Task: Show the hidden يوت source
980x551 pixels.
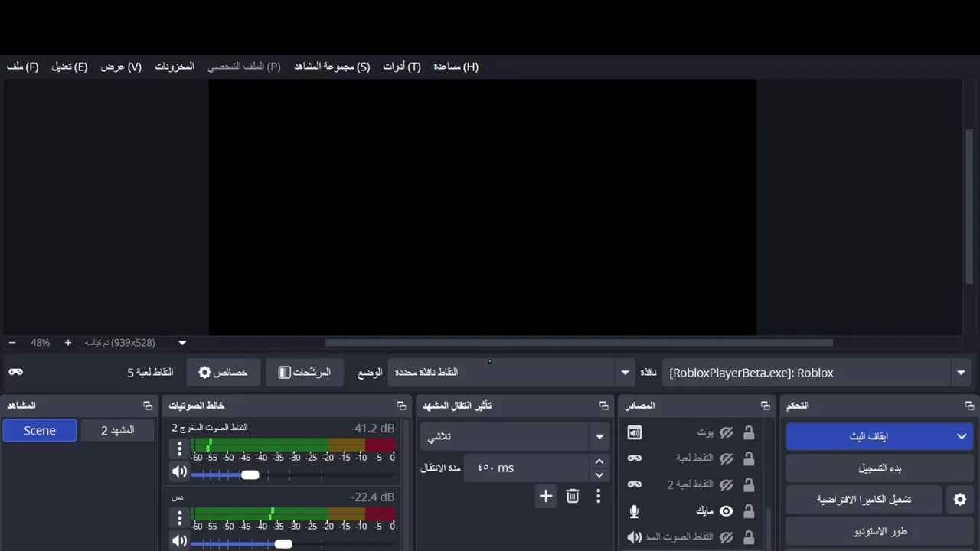Action: tap(727, 433)
